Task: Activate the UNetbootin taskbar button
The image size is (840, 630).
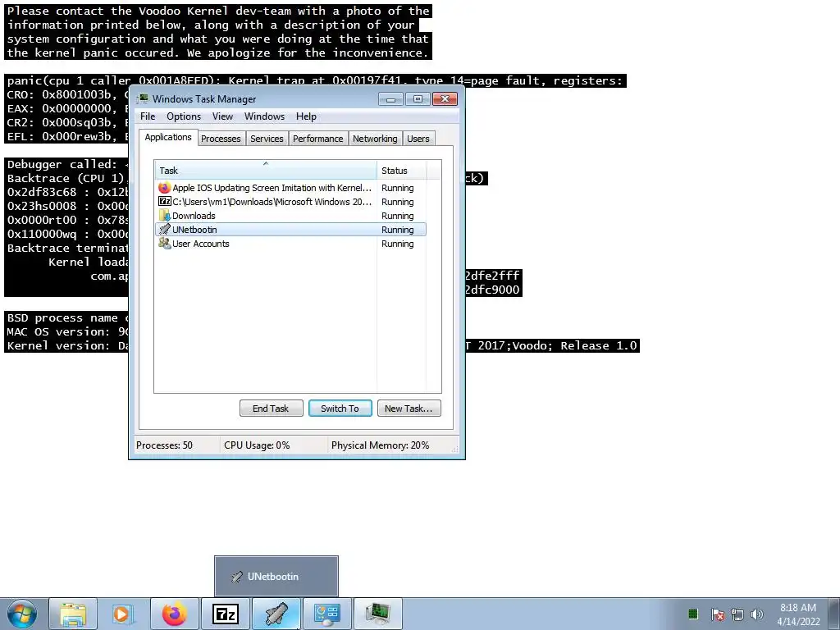Action: pyautogui.click(x=276, y=614)
